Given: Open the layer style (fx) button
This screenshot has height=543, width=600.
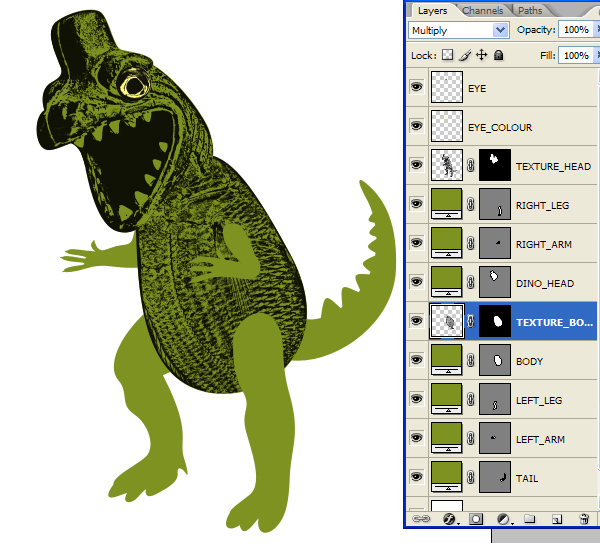Looking at the screenshot, I should [x=449, y=519].
